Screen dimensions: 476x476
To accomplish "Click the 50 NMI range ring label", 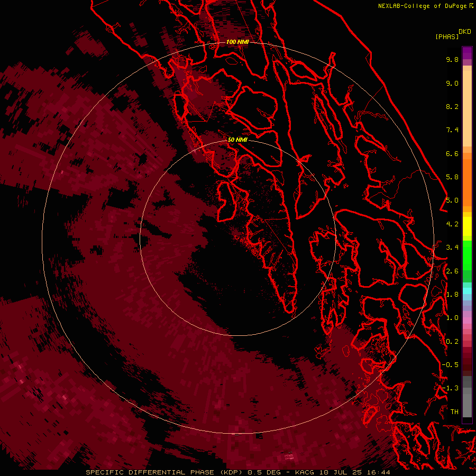I will click(x=237, y=140).
